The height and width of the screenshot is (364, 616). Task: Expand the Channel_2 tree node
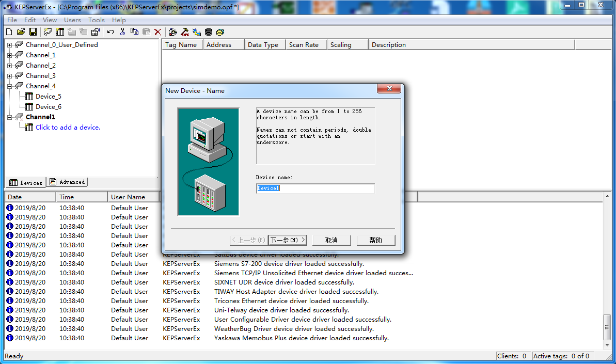tap(9, 66)
